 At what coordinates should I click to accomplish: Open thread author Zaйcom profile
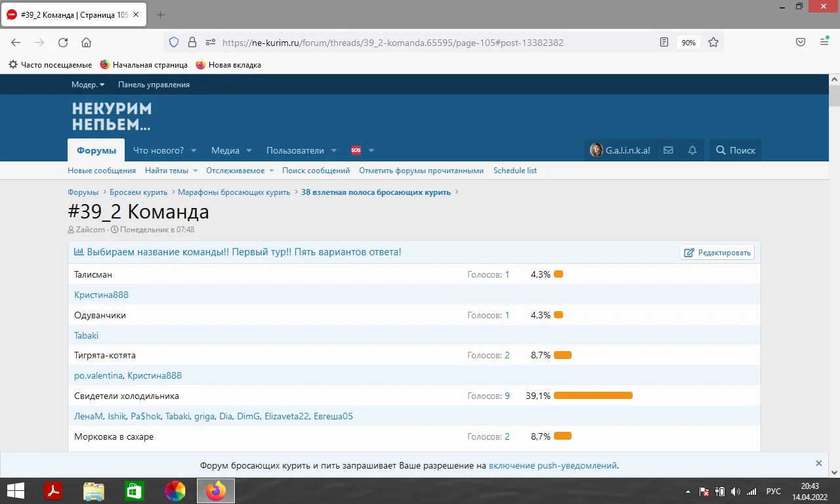tap(90, 230)
